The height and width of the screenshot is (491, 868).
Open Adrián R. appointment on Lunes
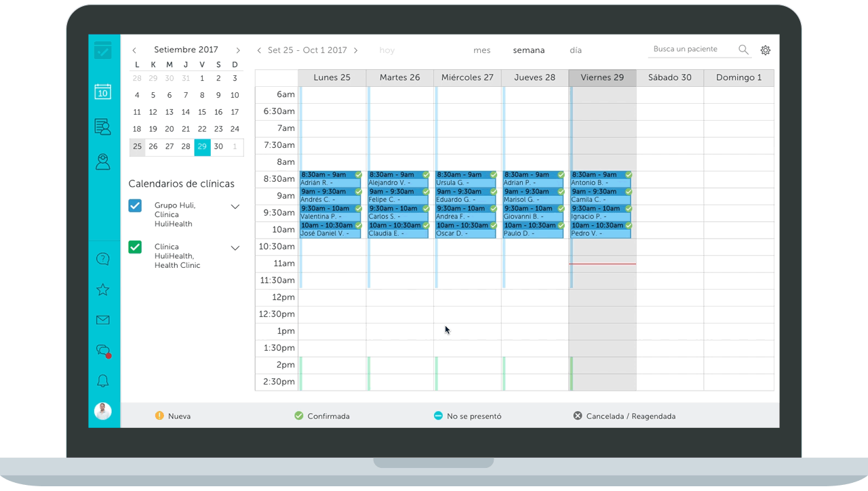tap(330, 179)
